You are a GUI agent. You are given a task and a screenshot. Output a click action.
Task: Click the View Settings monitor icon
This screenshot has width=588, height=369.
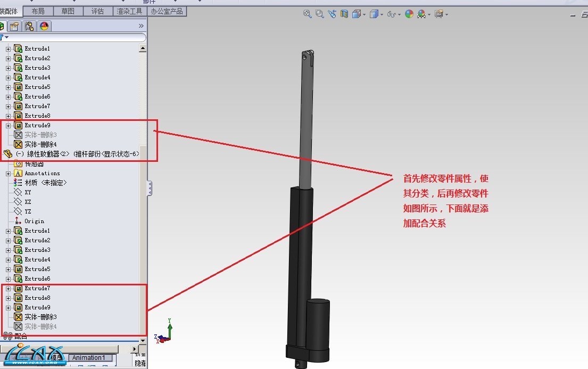(x=439, y=14)
